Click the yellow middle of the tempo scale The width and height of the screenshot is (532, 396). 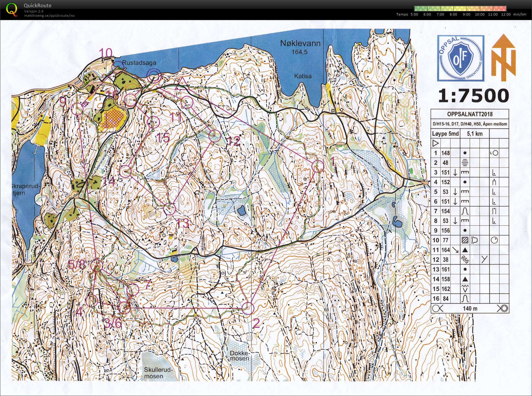[x=461, y=9]
